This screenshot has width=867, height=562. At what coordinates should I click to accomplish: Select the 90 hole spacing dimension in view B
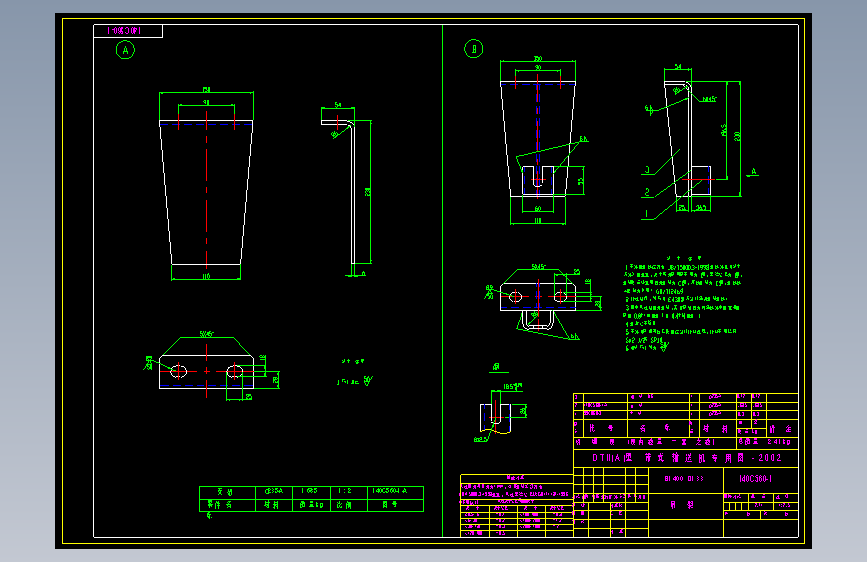[x=537, y=67]
